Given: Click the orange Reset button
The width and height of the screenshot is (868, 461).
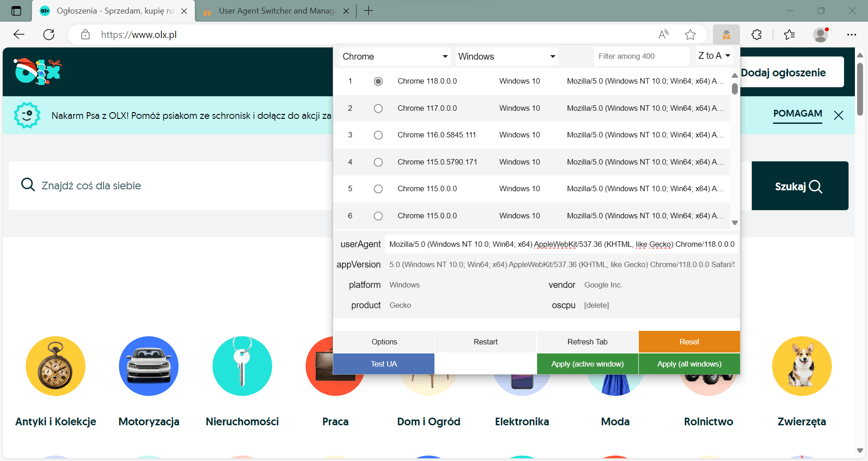Looking at the screenshot, I should coord(689,342).
